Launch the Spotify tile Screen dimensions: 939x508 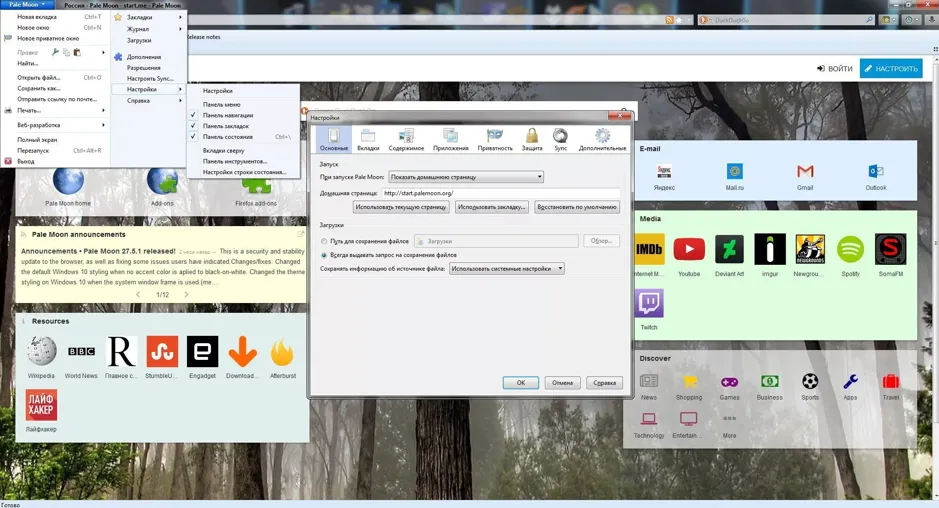click(850, 249)
